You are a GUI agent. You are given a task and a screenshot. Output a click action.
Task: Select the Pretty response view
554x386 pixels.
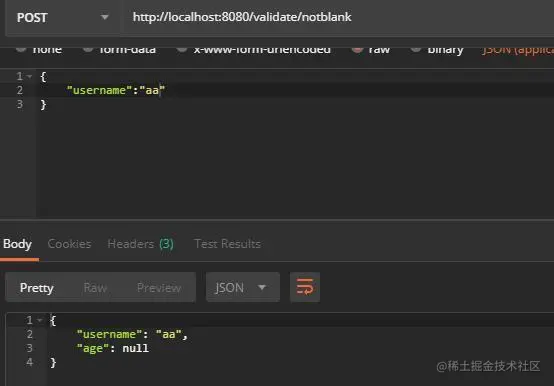click(x=37, y=288)
